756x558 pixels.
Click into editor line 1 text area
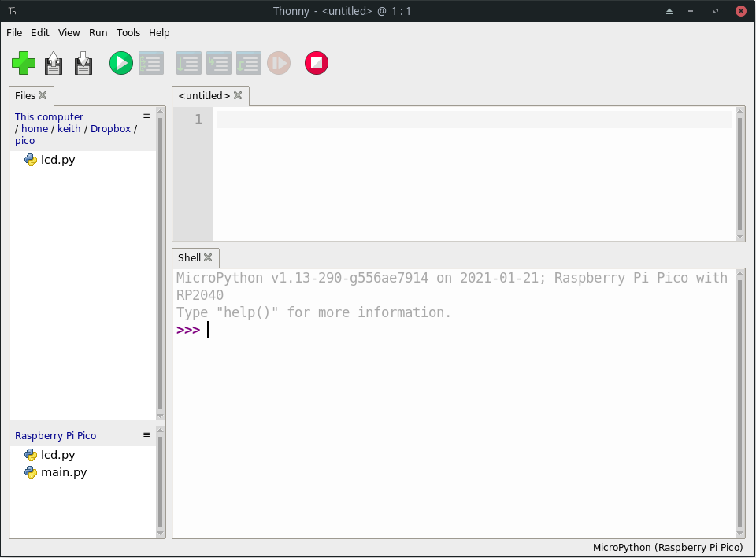pyautogui.click(x=473, y=120)
